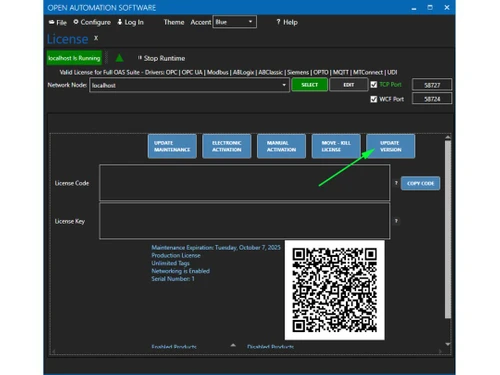This screenshot has width=500, height=375.
Task: Click the Theme menu item
Action: pos(174,22)
